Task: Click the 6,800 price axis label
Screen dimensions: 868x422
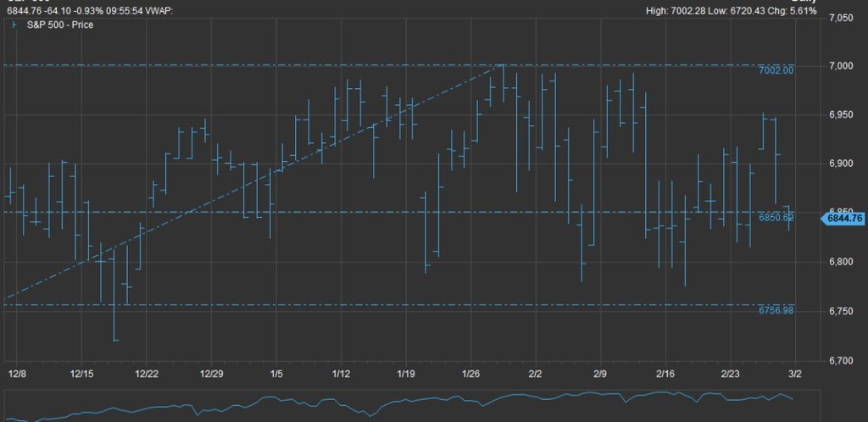Action: coord(841,262)
